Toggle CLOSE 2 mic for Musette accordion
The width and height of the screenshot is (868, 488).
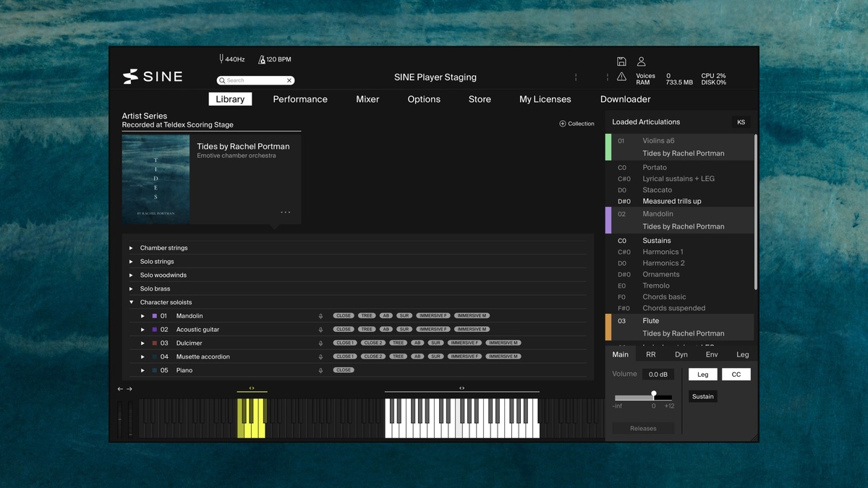(x=373, y=356)
